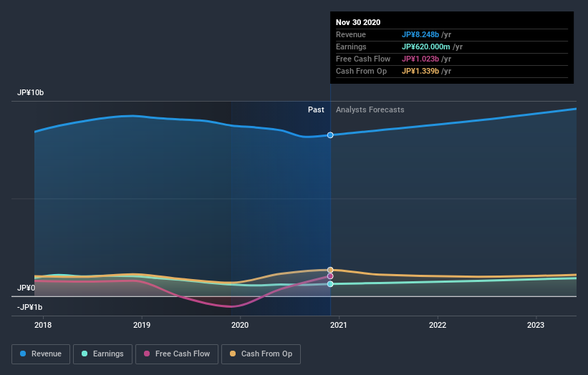Click the Past section label

[316, 109]
